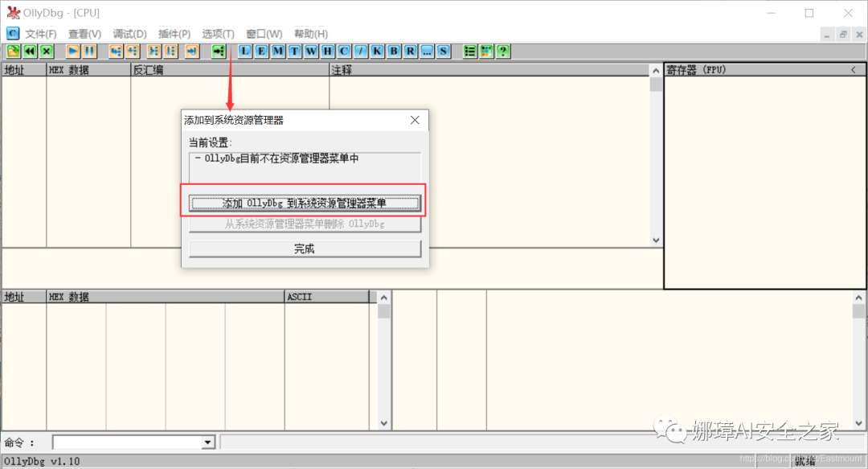868x469 pixels.
Task: Click the Restart program rewind icon
Action: 30,51
